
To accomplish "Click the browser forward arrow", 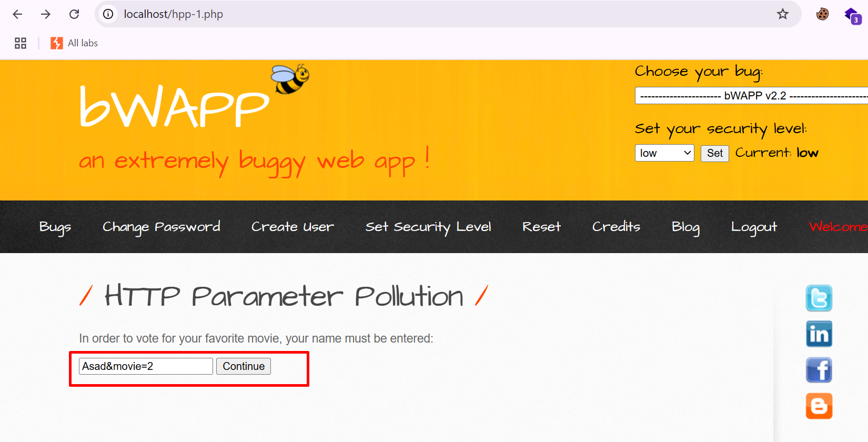I will [x=46, y=14].
